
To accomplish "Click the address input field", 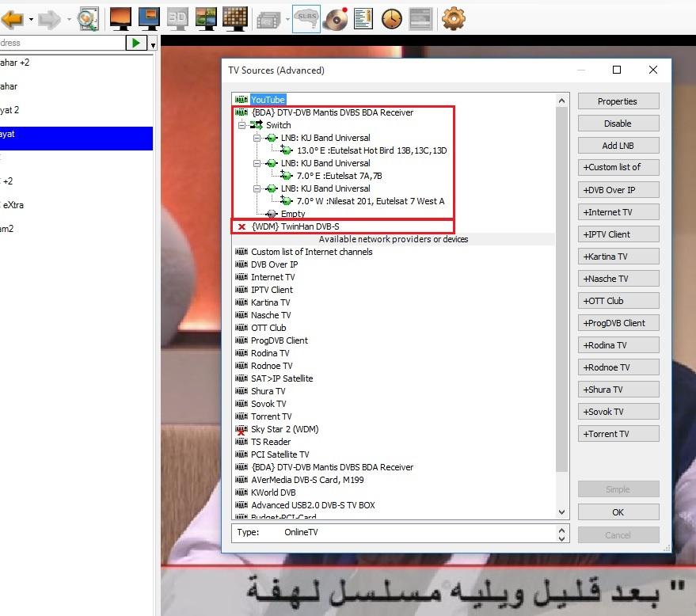I will (62, 43).
